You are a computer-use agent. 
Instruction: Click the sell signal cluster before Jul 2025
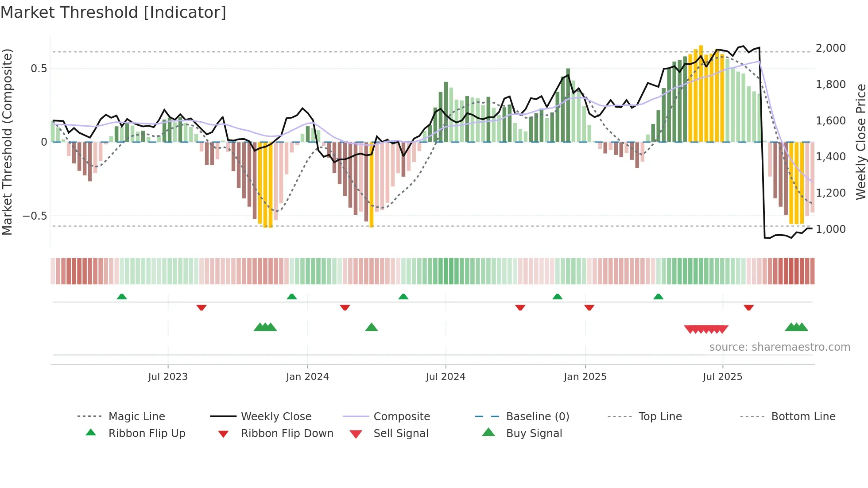(706, 329)
